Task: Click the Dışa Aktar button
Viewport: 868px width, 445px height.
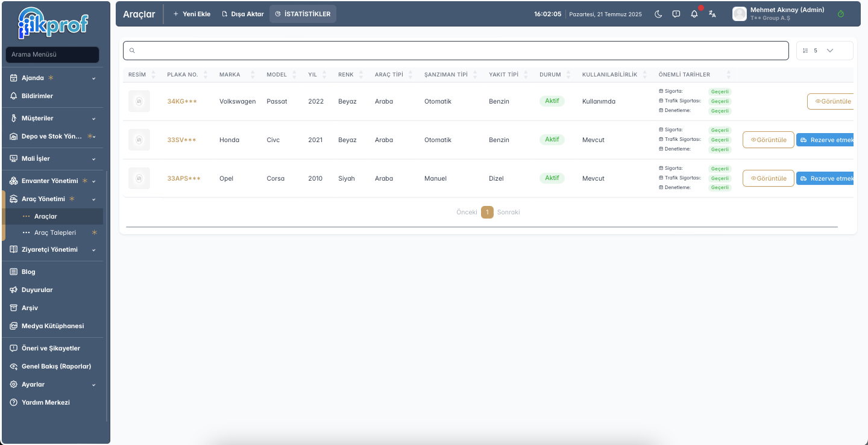Action: pyautogui.click(x=243, y=14)
